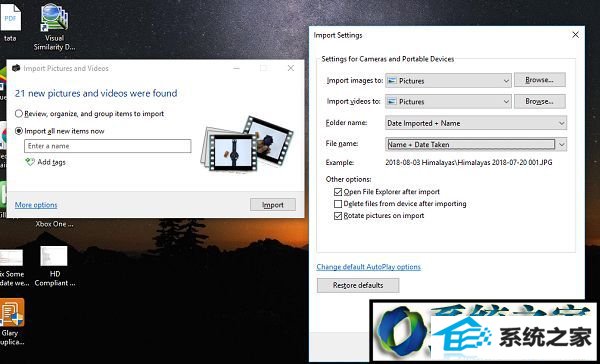This screenshot has height=364, width=600.
Task: Select Review, organize, and group items option
Action: pyautogui.click(x=90, y=114)
